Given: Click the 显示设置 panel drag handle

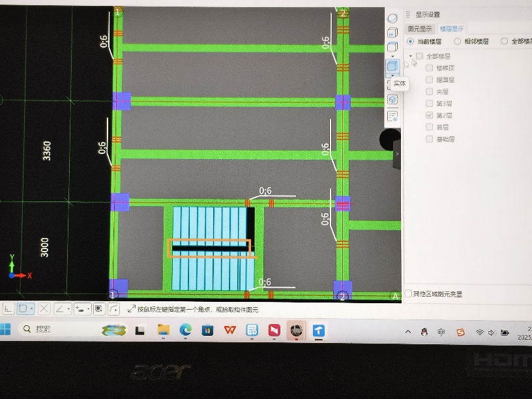Looking at the screenshot, I should [x=408, y=14].
